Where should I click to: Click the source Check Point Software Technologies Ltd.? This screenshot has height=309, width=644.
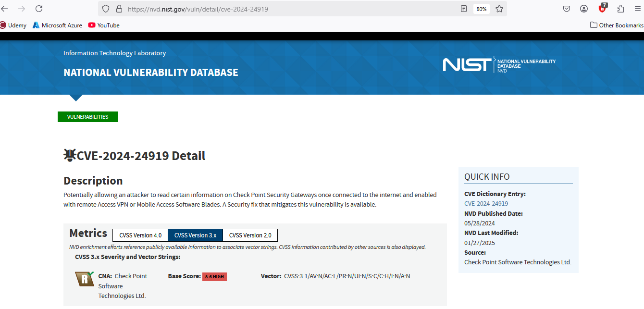pos(518,262)
